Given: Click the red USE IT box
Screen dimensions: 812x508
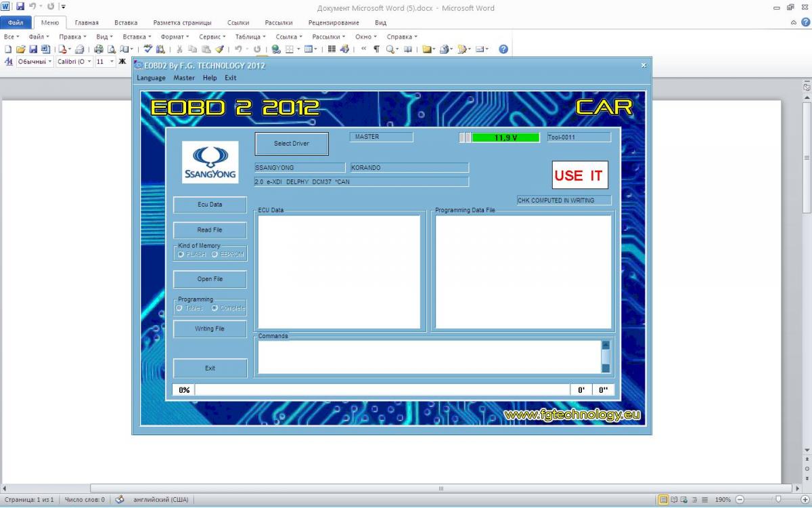Looking at the screenshot, I should point(580,175).
